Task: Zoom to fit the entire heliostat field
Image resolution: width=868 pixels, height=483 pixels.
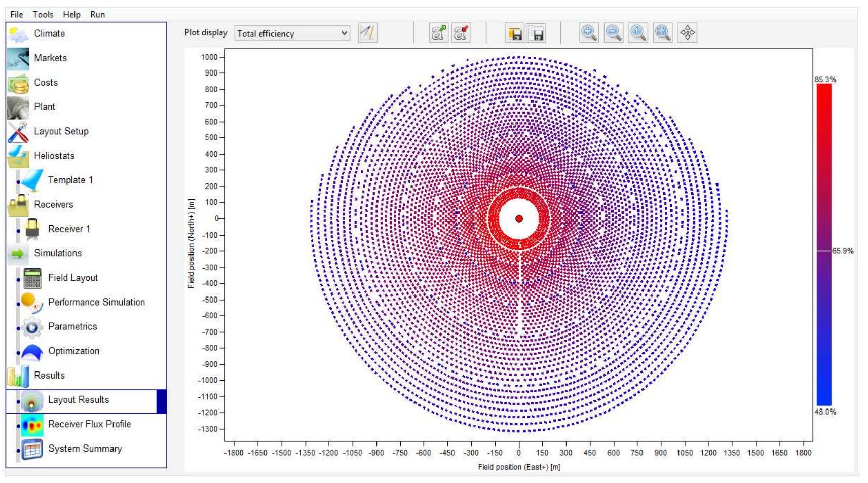Action: pos(662,33)
